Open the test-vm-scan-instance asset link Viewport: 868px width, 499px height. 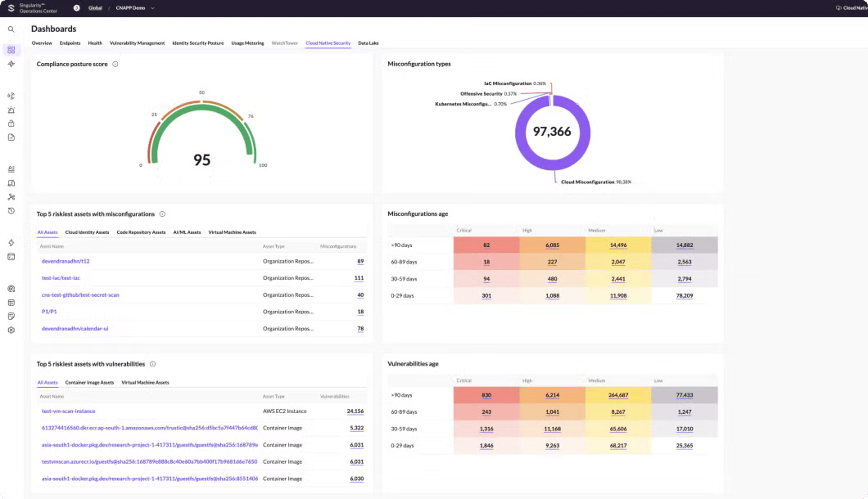[x=68, y=411]
